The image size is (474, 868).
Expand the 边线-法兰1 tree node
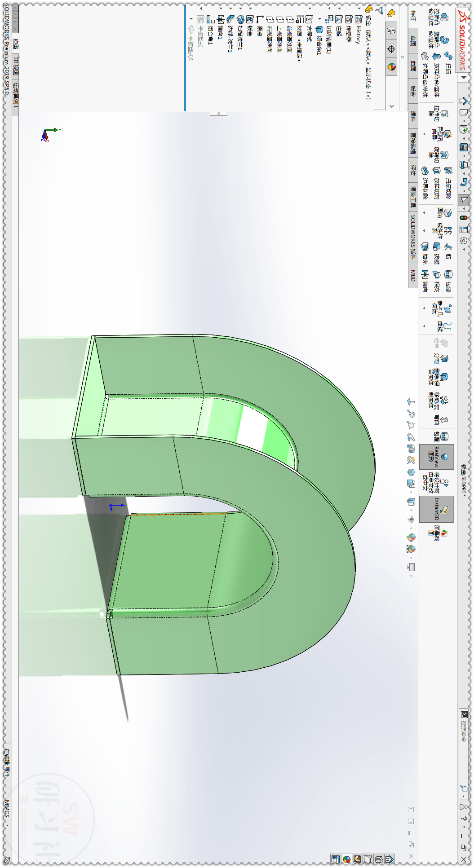(x=230, y=8)
